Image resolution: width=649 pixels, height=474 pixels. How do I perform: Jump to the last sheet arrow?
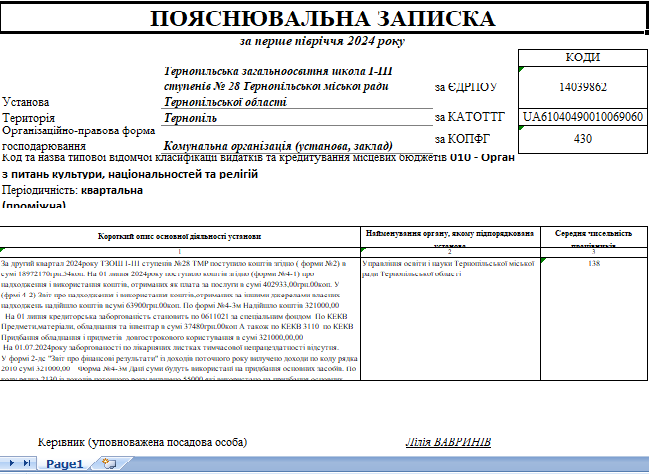(27, 463)
